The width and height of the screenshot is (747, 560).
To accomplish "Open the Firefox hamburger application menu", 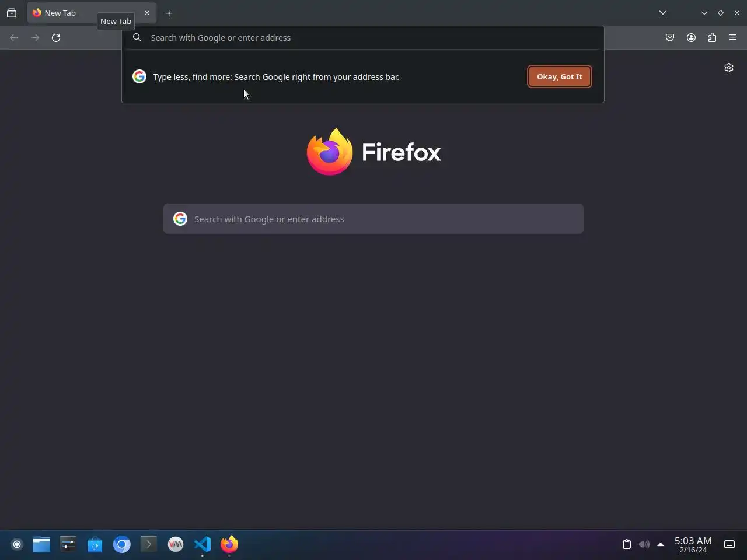I will point(733,38).
